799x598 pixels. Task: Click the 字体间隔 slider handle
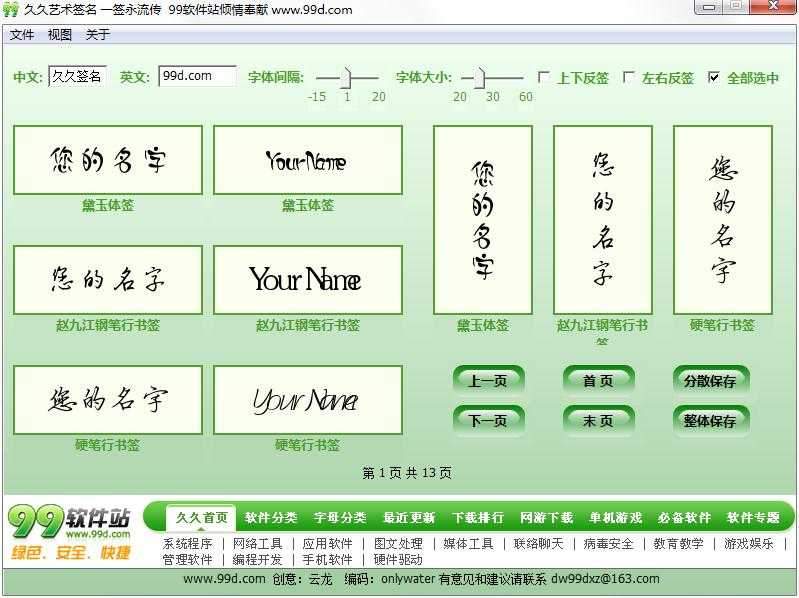tap(347, 78)
